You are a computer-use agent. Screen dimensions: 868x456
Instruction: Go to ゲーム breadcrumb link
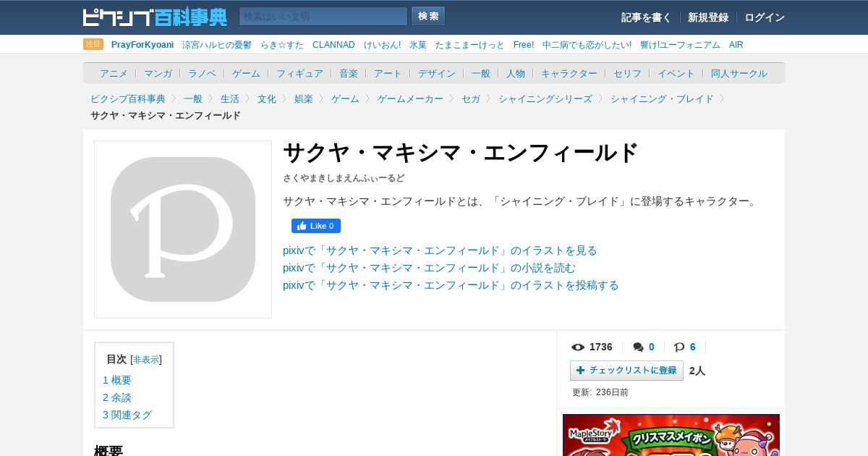[345, 98]
